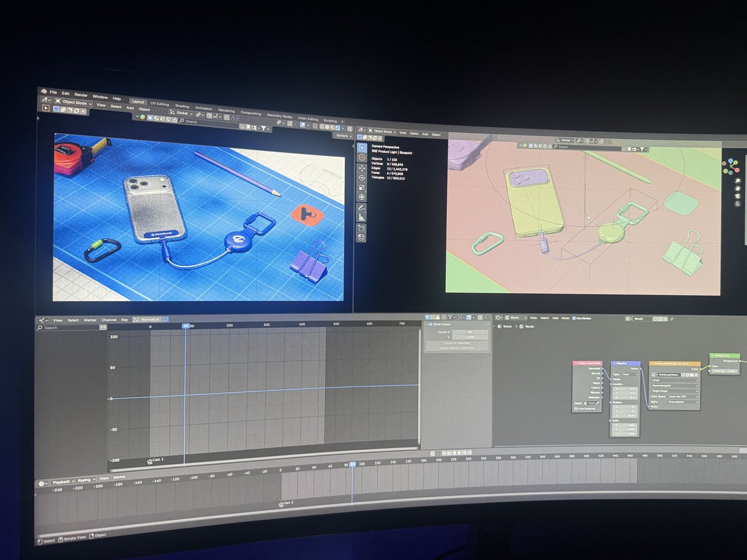The width and height of the screenshot is (747, 560).
Task: Switch to the Geometry Nodes workspace tab
Action: coord(280,116)
